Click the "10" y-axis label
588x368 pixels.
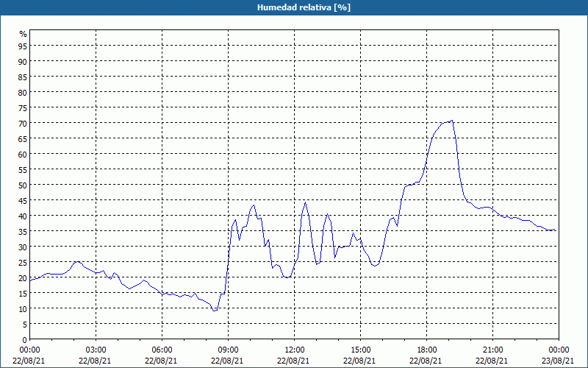click(x=23, y=308)
